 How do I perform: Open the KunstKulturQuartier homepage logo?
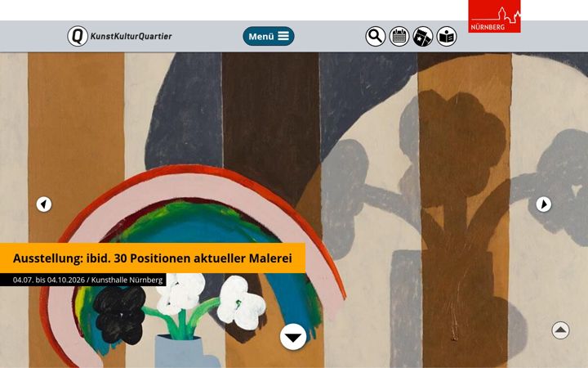pos(119,36)
